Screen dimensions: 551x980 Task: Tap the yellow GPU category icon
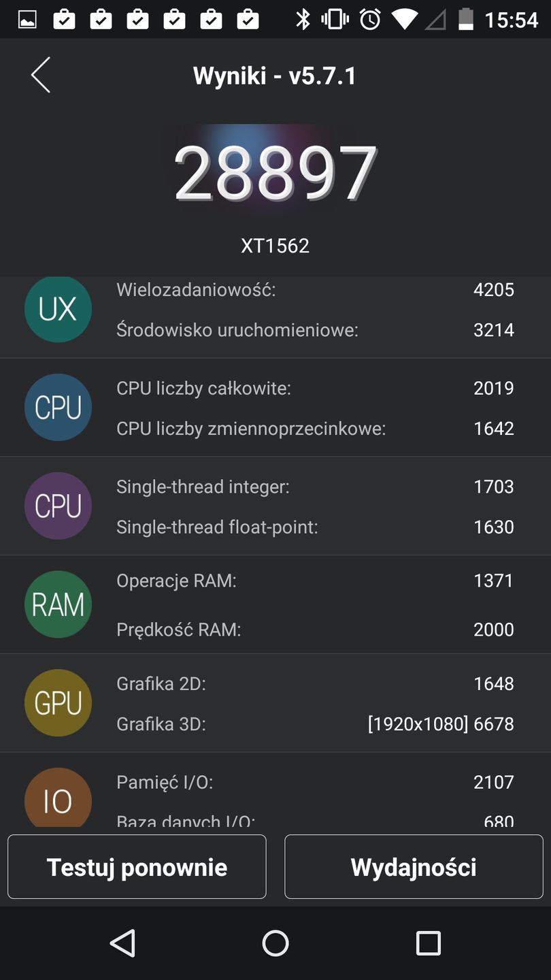point(58,703)
